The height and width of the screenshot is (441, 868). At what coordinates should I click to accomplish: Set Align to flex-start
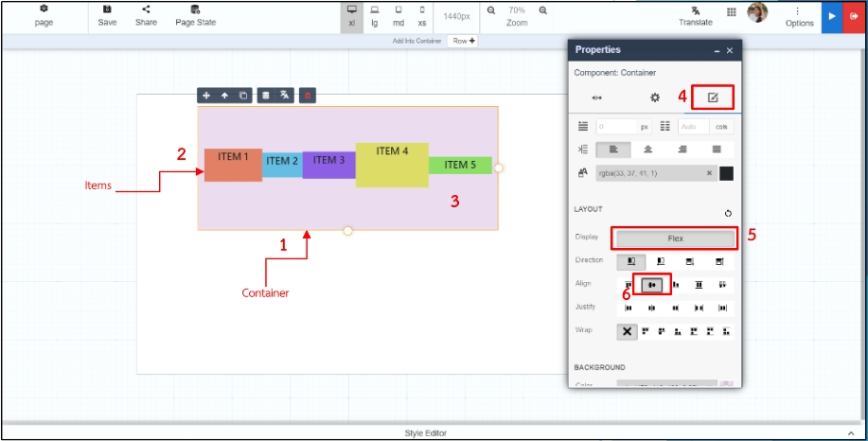[x=629, y=285]
